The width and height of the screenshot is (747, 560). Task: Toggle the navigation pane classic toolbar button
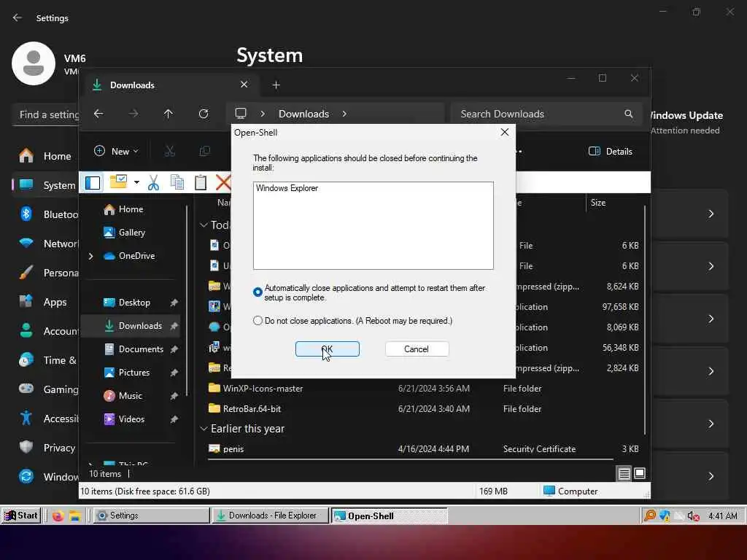(93, 183)
